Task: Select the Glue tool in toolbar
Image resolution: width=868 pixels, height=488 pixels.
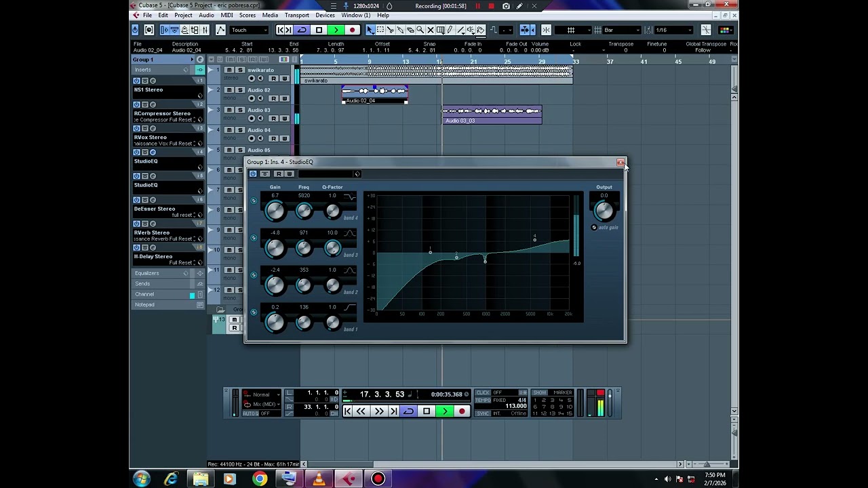Action: 400,30
